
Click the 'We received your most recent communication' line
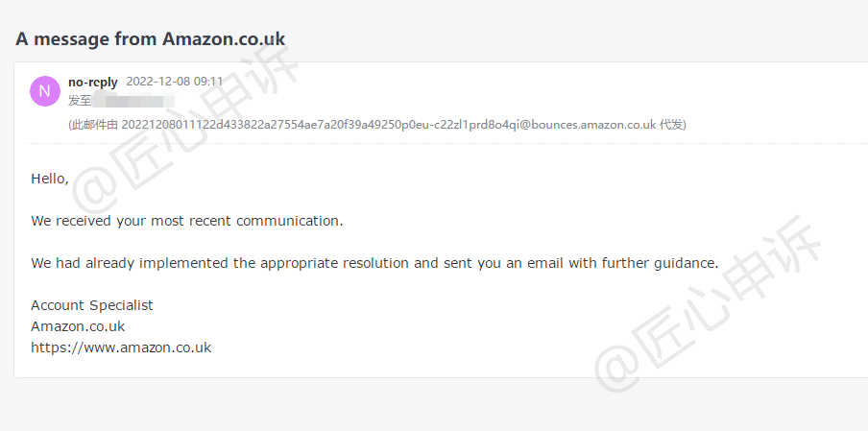[x=187, y=221]
